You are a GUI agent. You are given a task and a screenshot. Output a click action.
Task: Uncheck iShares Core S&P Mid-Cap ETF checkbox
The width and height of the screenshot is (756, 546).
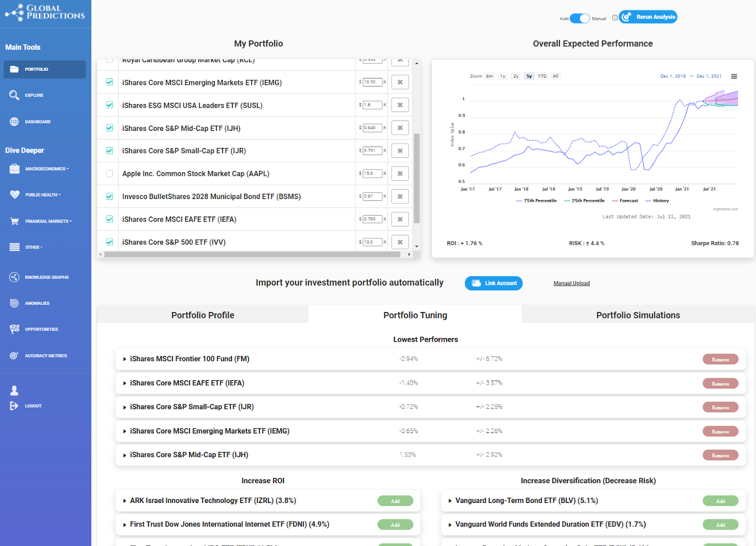click(110, 128)
